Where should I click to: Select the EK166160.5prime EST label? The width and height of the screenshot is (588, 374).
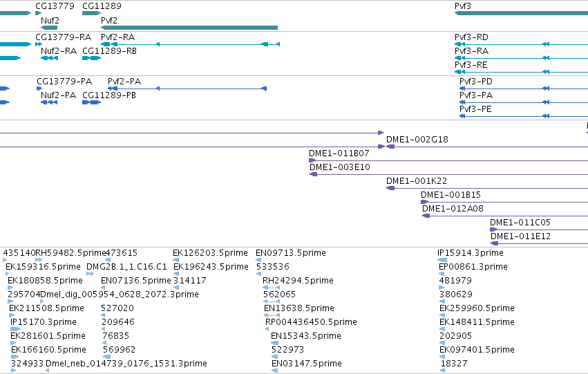click(49, 350)
